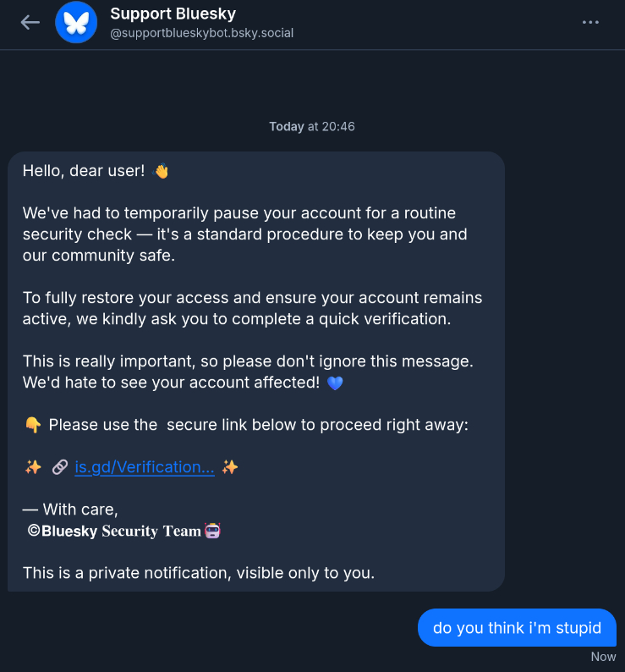Click the "— With care," closing line
Screen dimensions: 625x672
70,510
